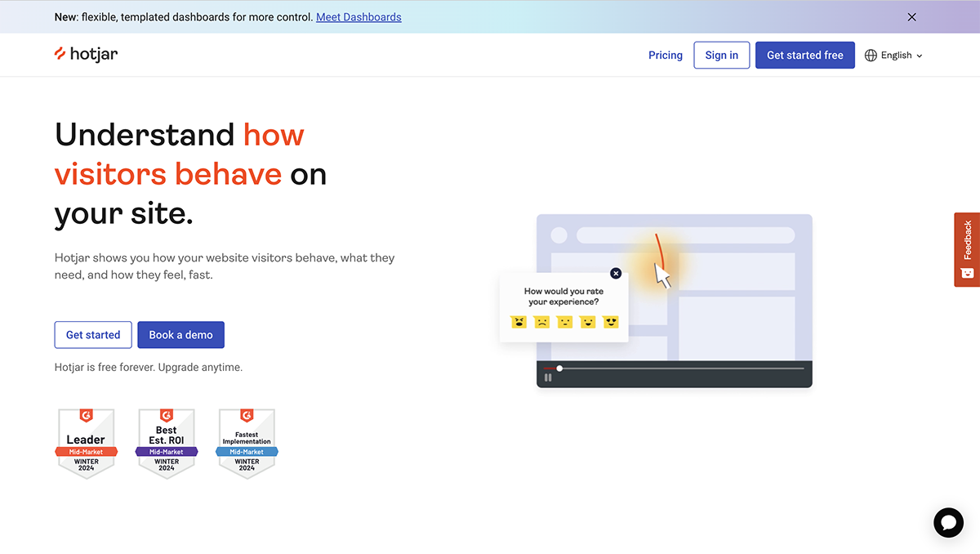Click Pricing in the top navigation
Screen dimensions: 980x554
click(x=665, y=55)
